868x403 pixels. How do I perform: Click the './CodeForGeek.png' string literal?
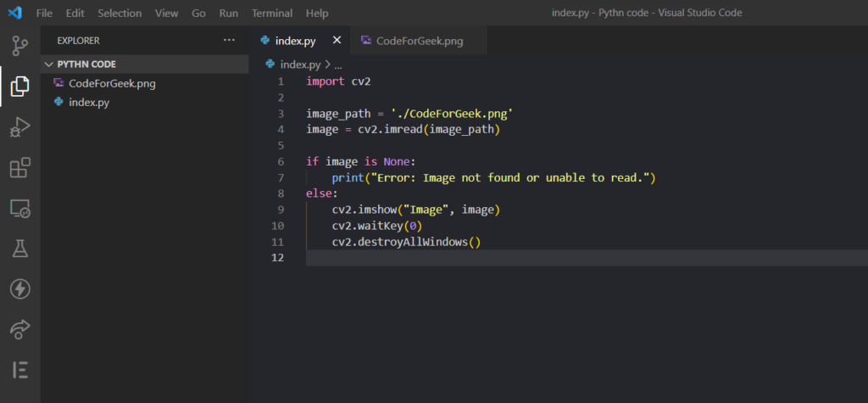pyautogui.click(x=453, y=114)
